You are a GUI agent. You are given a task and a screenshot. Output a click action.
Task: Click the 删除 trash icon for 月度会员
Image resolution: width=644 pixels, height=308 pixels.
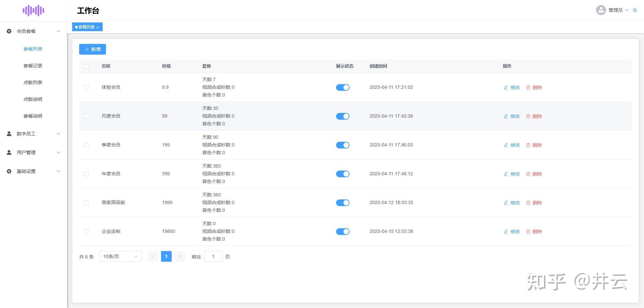point(528,116)
